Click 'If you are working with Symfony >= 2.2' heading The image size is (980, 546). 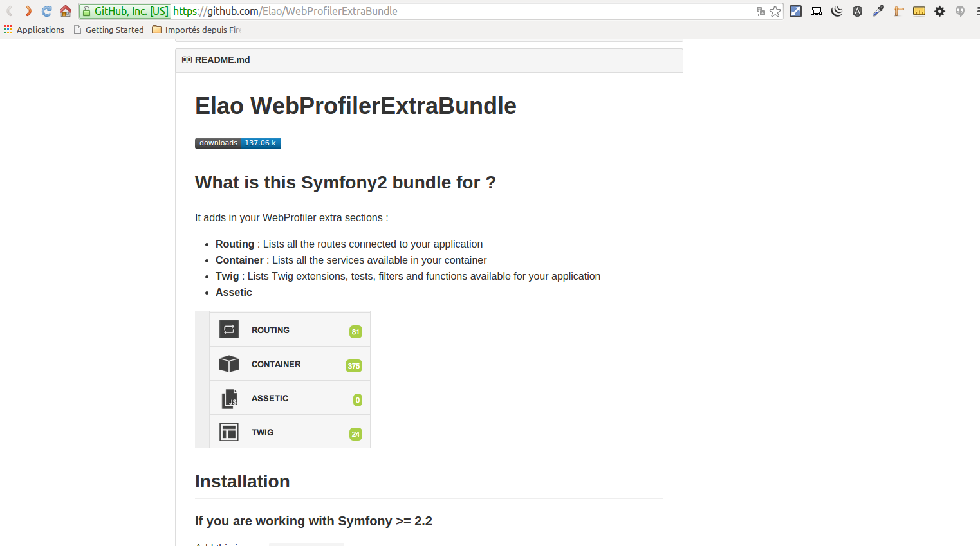(x=313, y=521)
